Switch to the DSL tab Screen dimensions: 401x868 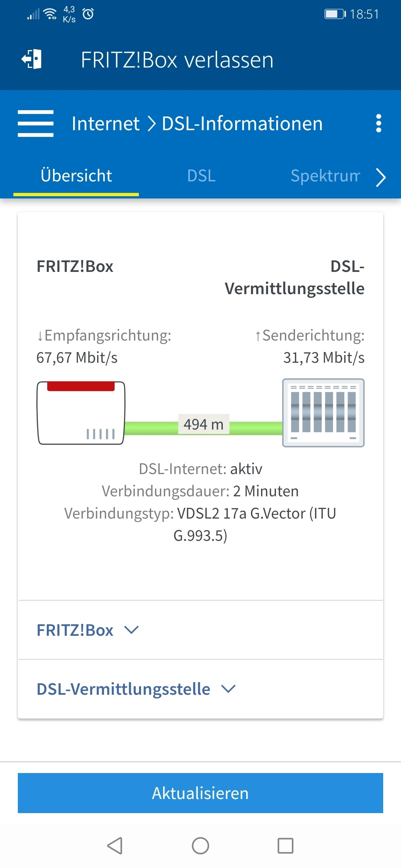[201, 176]
